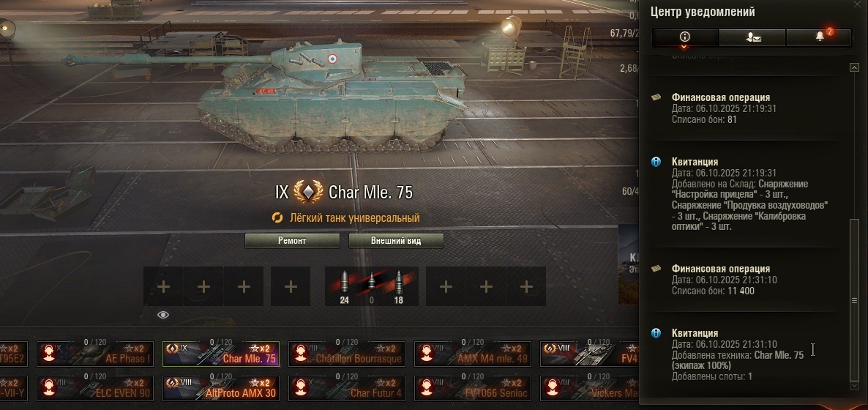
Task: Click the eye icon below equipment slots
Action: [162, 315]
